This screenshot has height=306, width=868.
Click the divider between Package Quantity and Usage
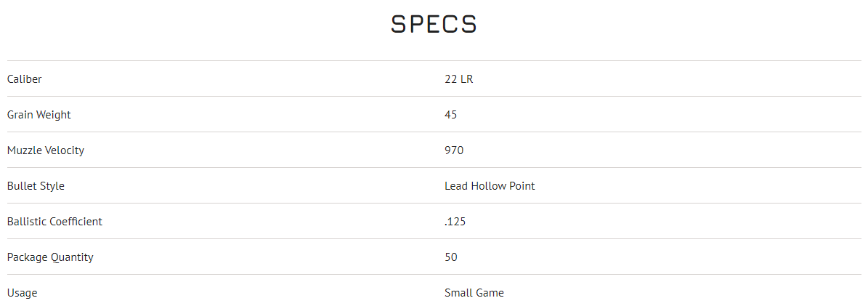click(x=434, y=274)
